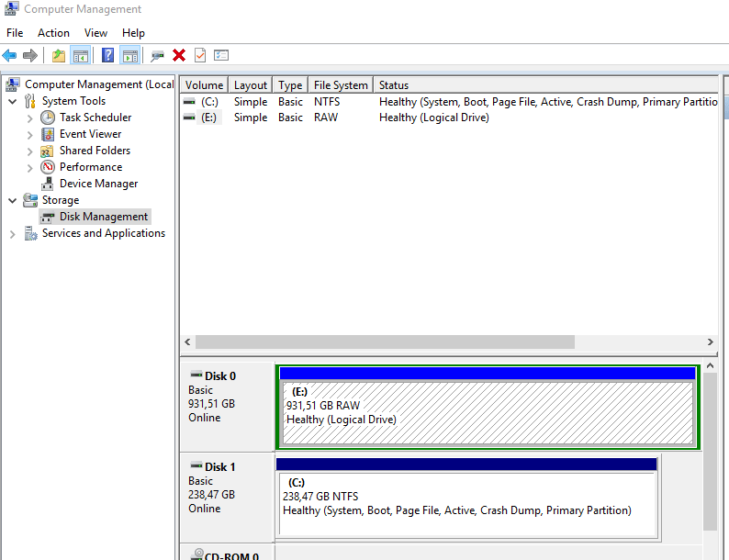Open the Action menu
Screen dimensions: 729x560
[53, 33]
